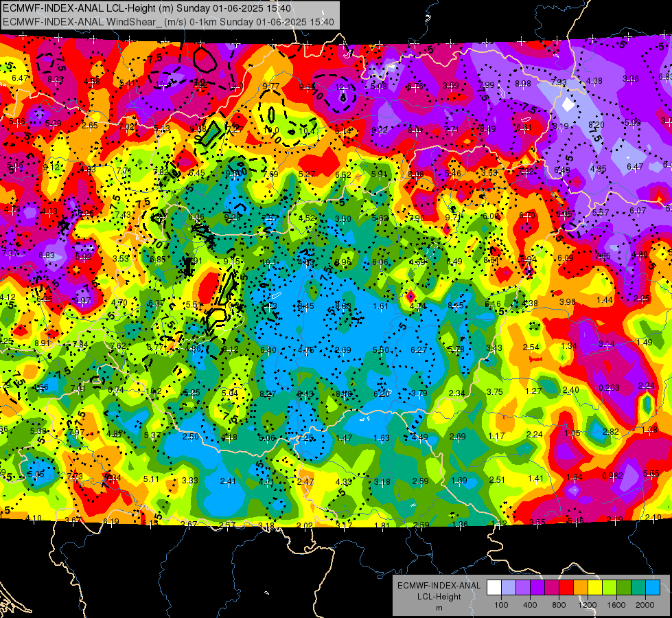This screenshot has height=618, width=672.
Task: Click the grid value '7.90'
Action: point(416,218)
